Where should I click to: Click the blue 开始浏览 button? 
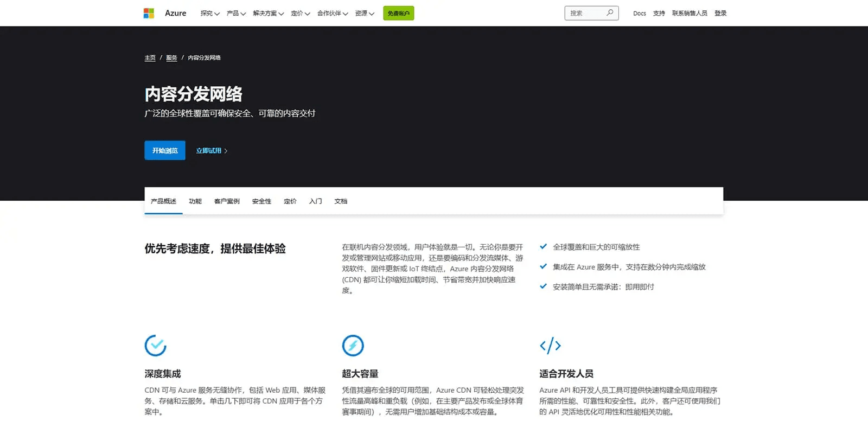click(165, 150)
